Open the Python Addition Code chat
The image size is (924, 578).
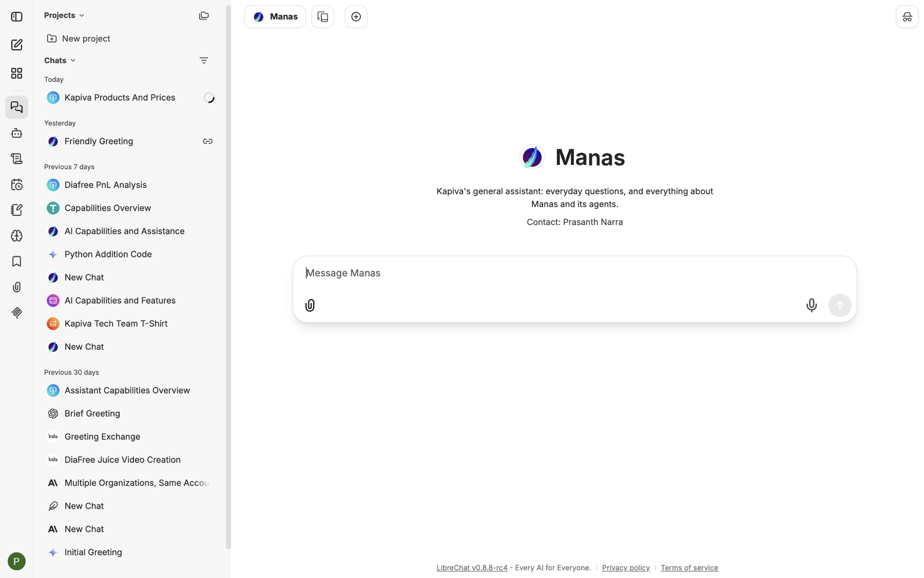coord(130,254)
